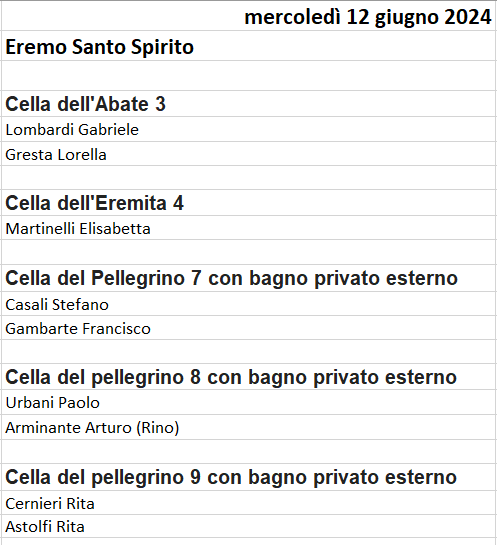Screen dimensions: 497x545
Task: Select the Cella del pellegrino 9 heading
Action: tap(248, 477)
